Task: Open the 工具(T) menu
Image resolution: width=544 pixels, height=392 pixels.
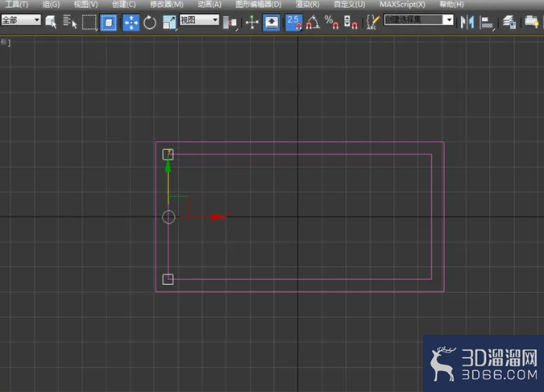Action: point(17,5)
